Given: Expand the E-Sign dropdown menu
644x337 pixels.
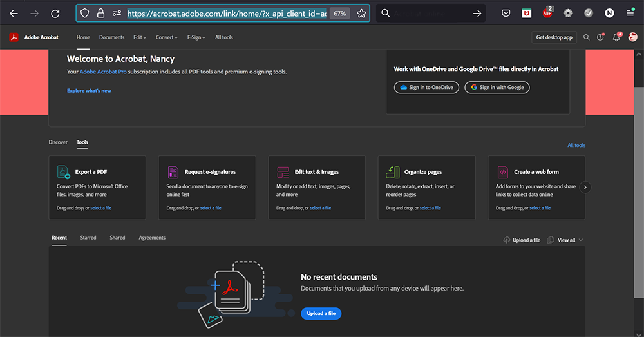Looking at the screenshot, I should (196, 37).
